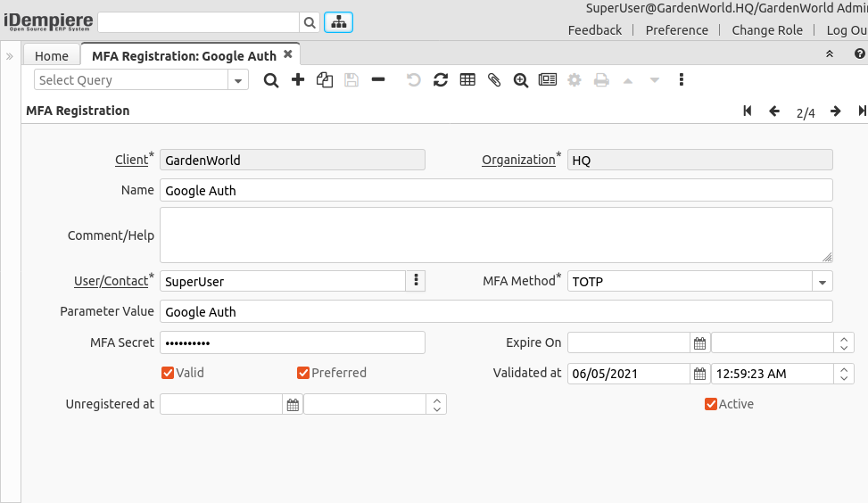868x503 pixels.
Task: Click the Find Record magnifier icon
Action: [271, 80]
